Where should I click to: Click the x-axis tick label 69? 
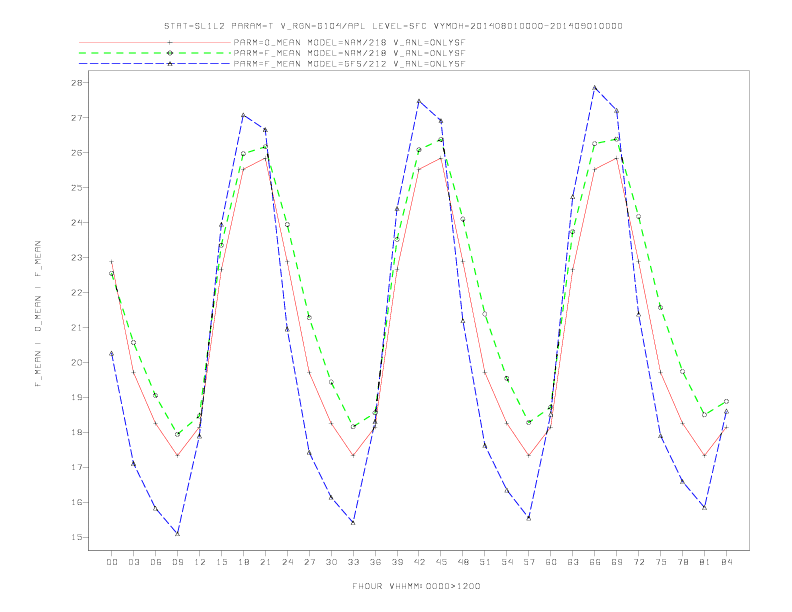pos(617,562)
